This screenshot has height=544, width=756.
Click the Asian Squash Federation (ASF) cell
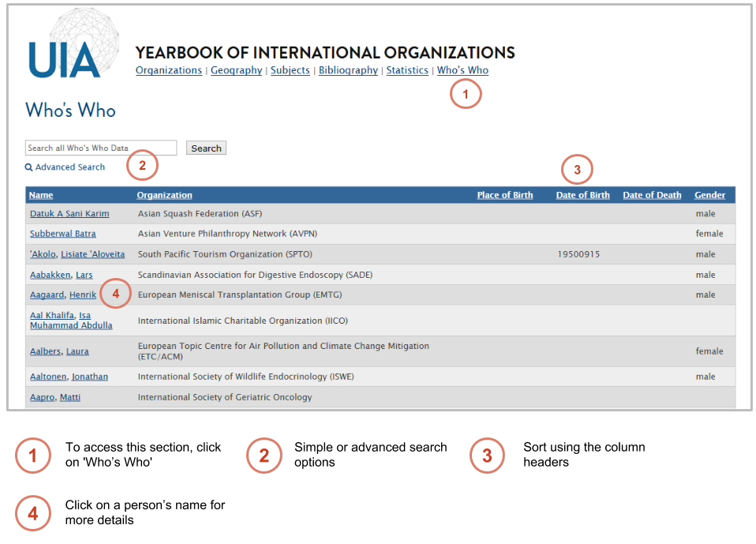tap(200, 214)
